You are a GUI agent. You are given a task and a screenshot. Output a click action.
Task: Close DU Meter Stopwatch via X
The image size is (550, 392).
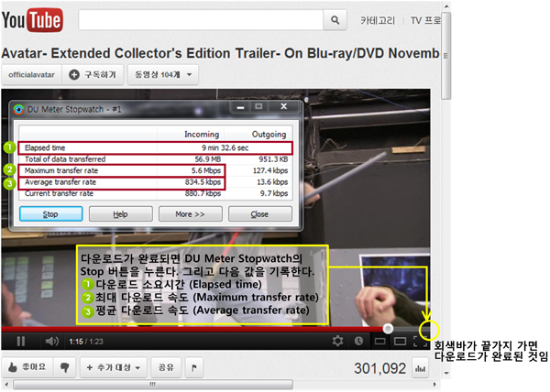(284, 106)
